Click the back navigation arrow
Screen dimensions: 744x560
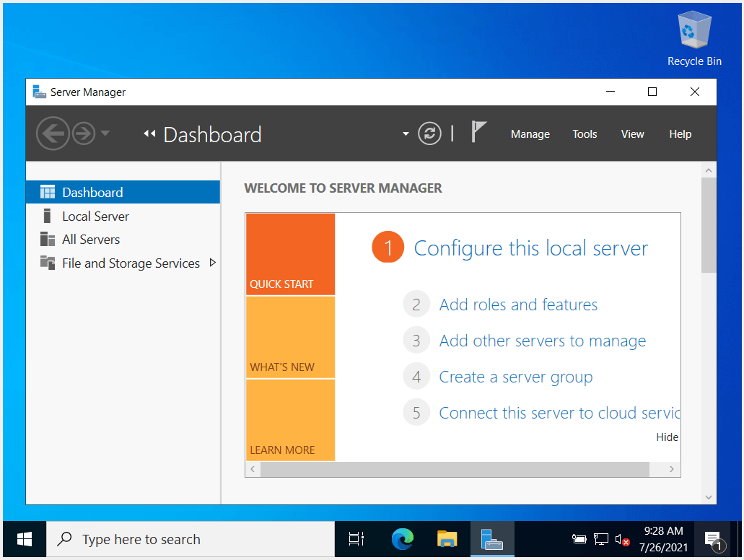click(x=53, y=133)
